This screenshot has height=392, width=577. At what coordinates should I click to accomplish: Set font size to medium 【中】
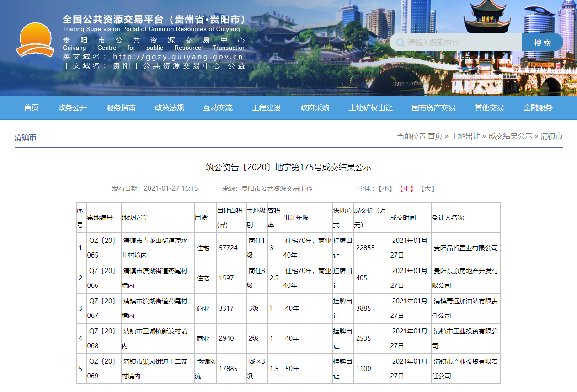point(406,188)
